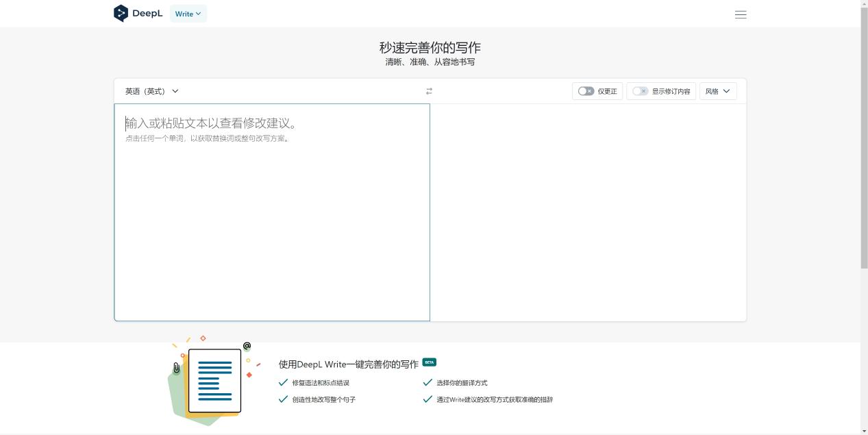
Task: Click the DeepL logo
Action: 138,13
